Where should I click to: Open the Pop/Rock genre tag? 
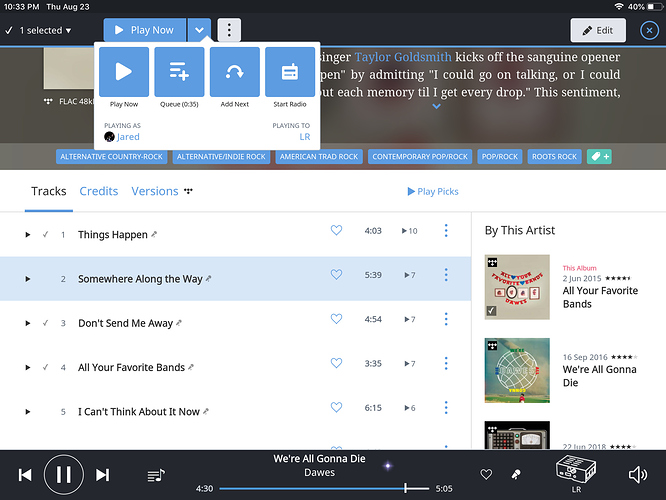coord(500,156)
